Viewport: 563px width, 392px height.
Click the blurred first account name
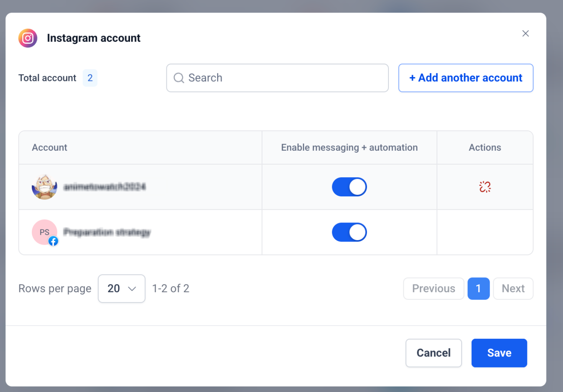tap(105, 187)
